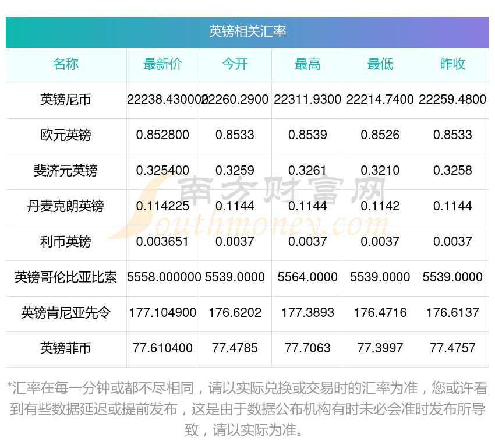Click the table title 英镑相关汇率
This screenshot has height=448, width=495.
(x=247, y=32)
